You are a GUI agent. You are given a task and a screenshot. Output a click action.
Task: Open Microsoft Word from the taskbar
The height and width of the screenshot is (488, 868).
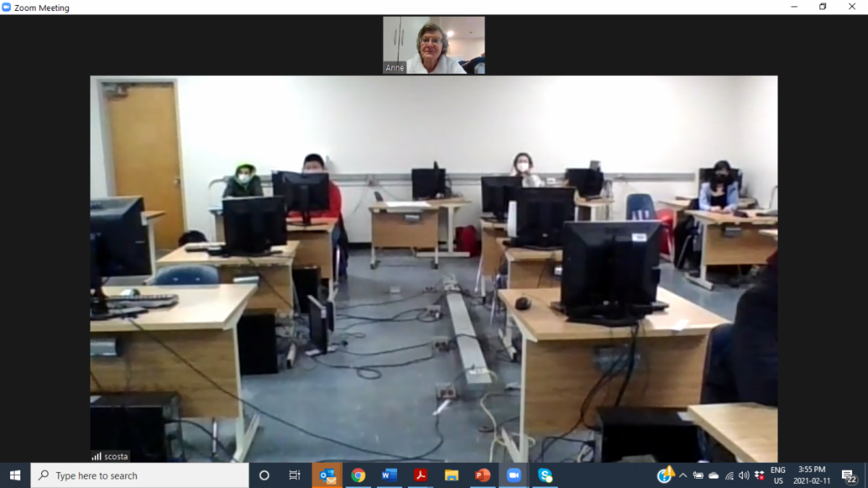(x=389, y=475)
